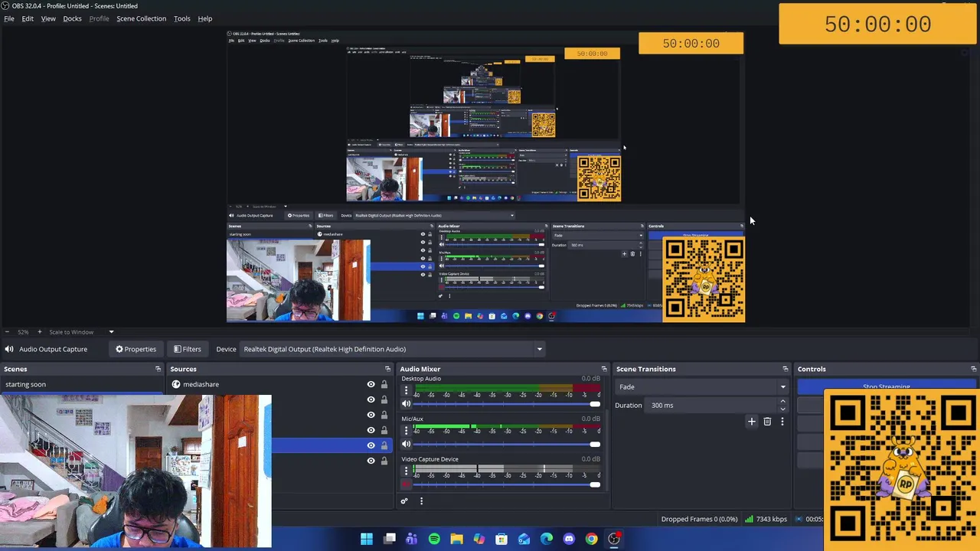Click the Audio Output Capture speaker icon
The width and height of the screenshot is (980, 551).
click(x=8, y=349)
